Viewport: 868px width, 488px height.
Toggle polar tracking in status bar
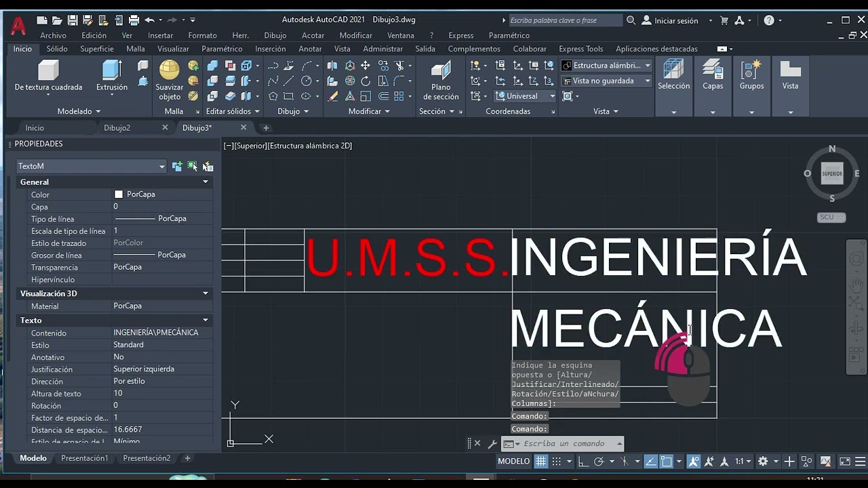tap(599, 462)
